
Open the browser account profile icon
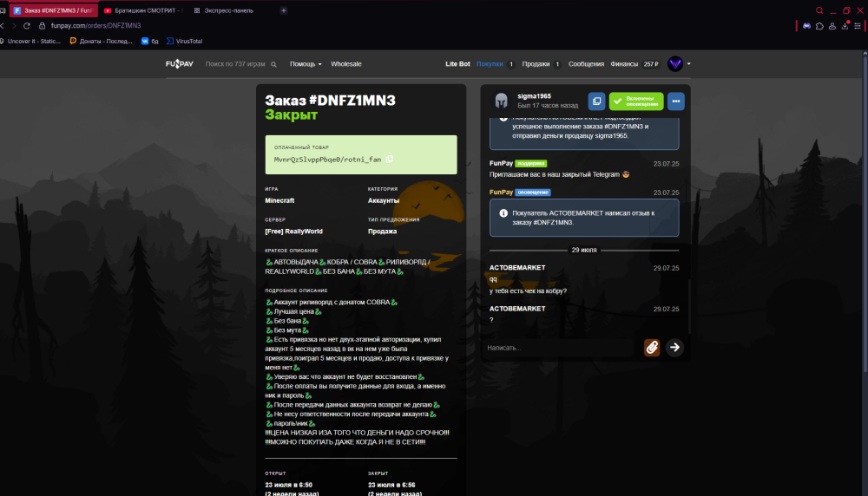click(x=832, y=26)
